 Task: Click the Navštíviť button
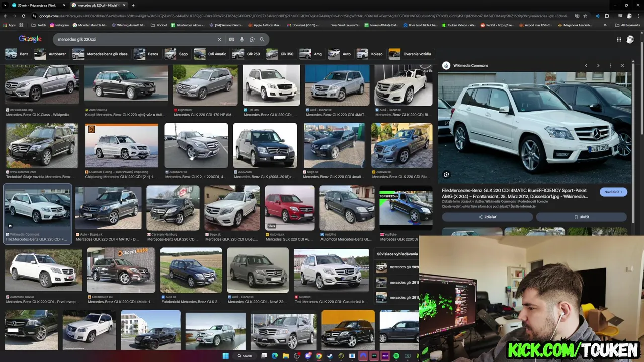613,192
